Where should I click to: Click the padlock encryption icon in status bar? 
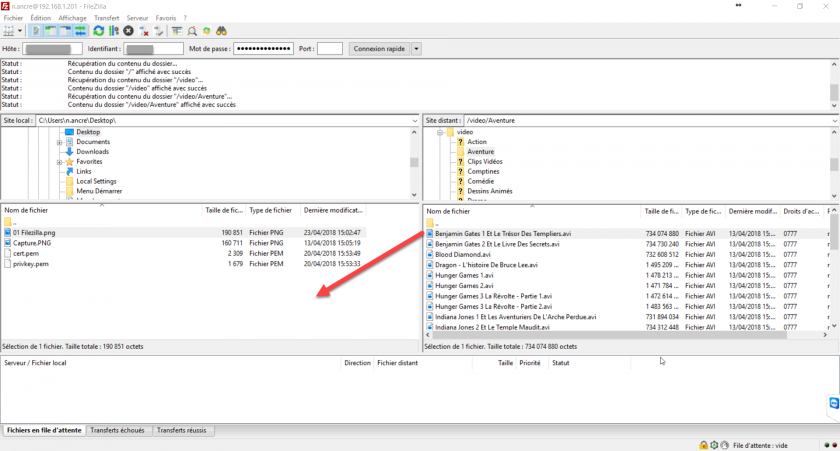coord(703,445)
